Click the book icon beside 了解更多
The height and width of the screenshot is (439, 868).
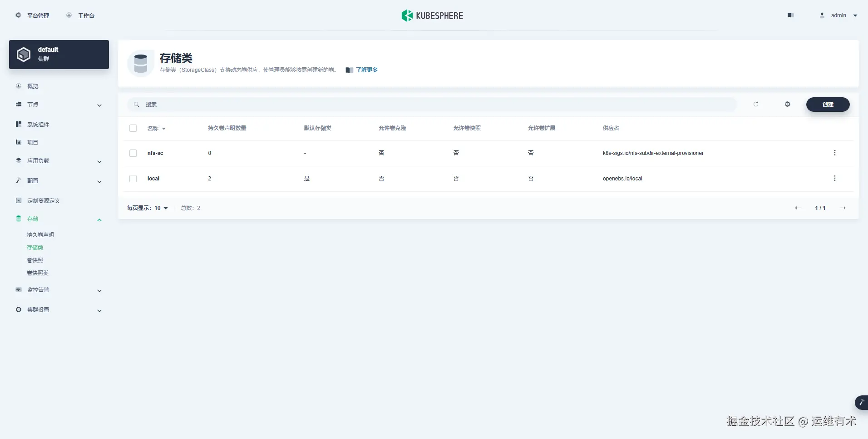point(350,70)
